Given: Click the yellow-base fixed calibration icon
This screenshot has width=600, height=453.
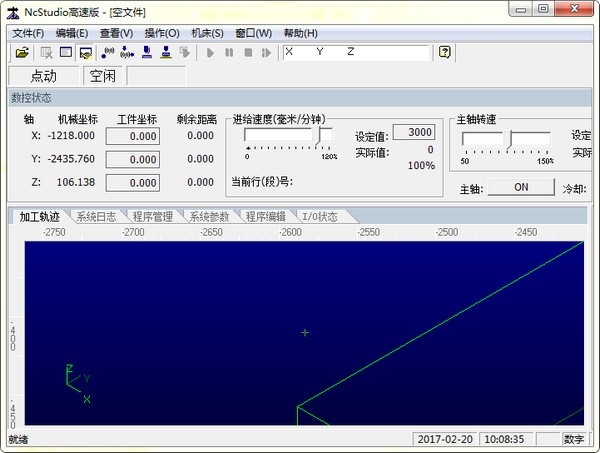Looking at the screenshot, I should (166, 52).
